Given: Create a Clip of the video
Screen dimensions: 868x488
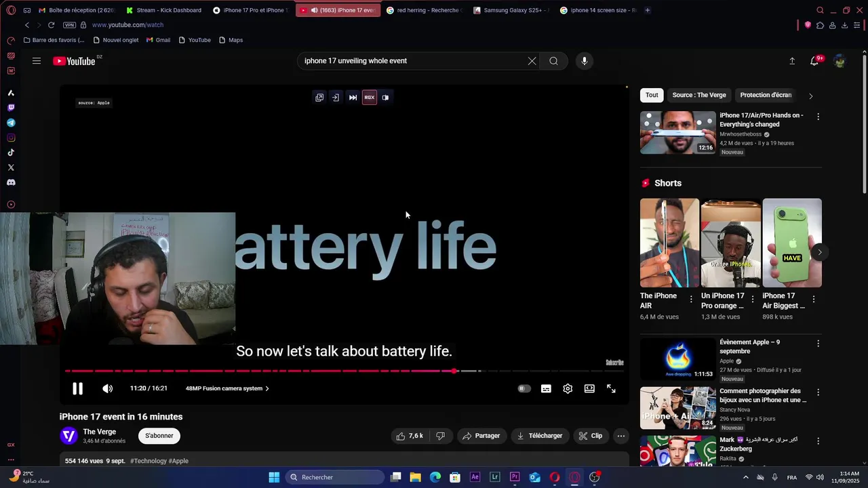Looking at the screenshot, I should [590, 436].
